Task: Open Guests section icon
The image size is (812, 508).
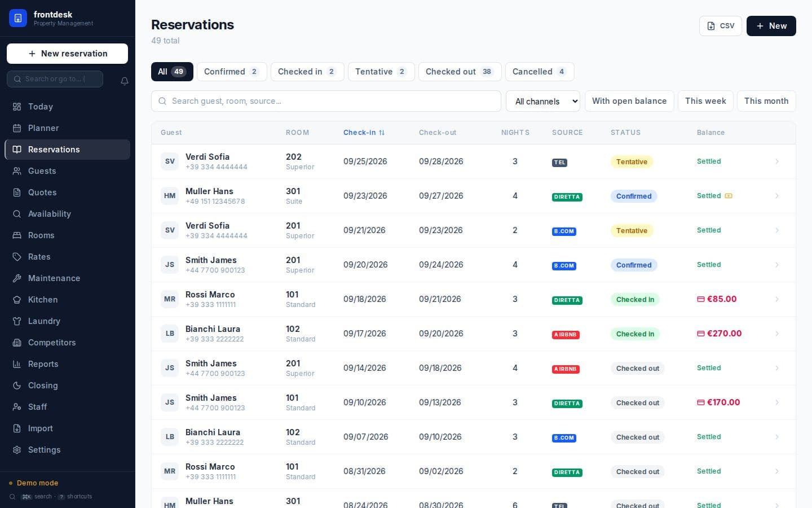Action: (17, 171)
